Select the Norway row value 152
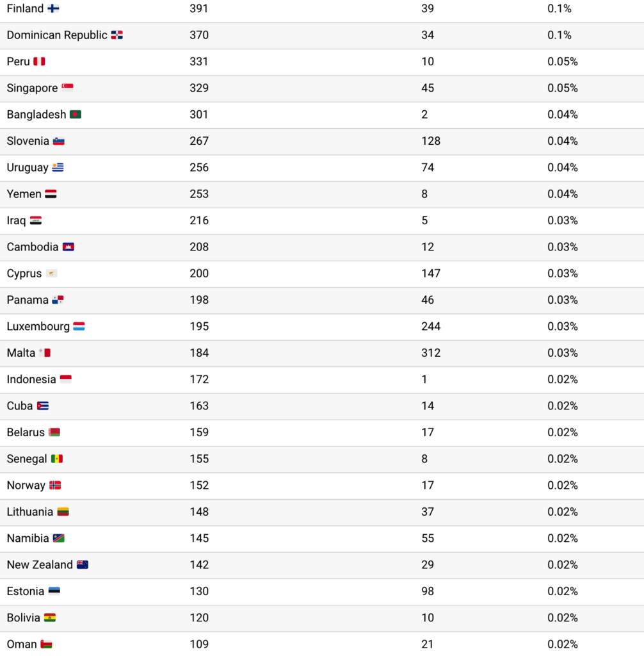The image size is (644, 656). pos(199,486)
